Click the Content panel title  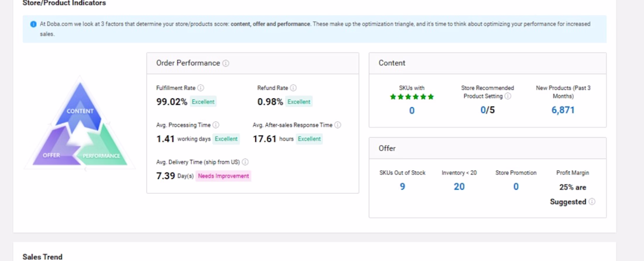pyautogui.click(x=392, y=63)
